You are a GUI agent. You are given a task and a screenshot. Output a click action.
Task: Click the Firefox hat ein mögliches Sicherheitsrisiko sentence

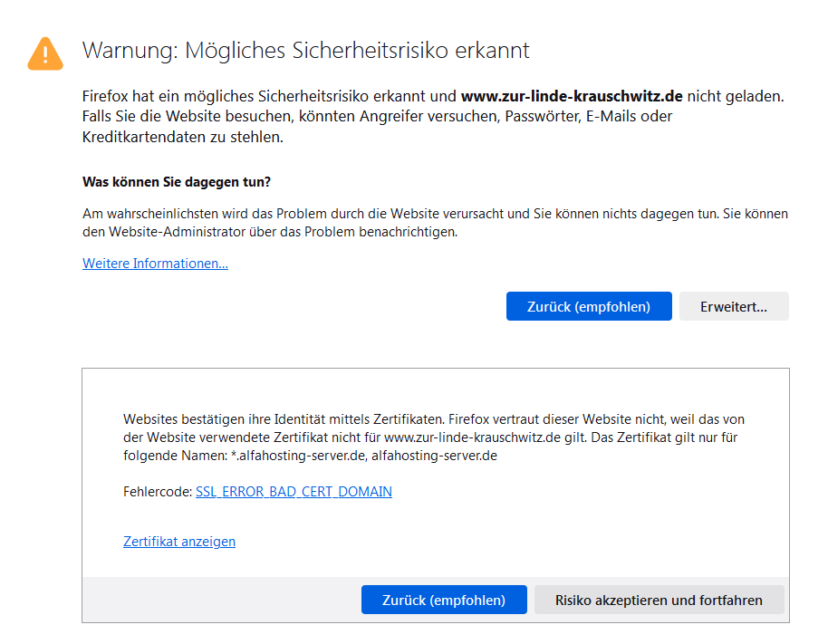pos(269,95)
